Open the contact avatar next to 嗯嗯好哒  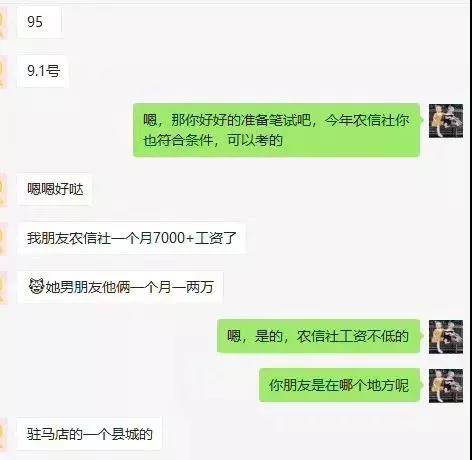click(3, 189)
